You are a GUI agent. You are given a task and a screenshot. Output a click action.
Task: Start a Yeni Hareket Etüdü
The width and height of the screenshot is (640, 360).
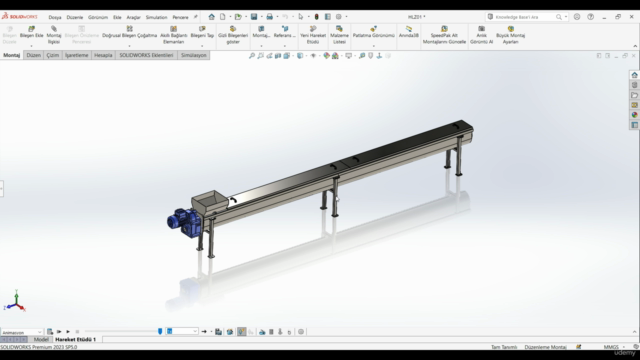[x=313, y=35]
